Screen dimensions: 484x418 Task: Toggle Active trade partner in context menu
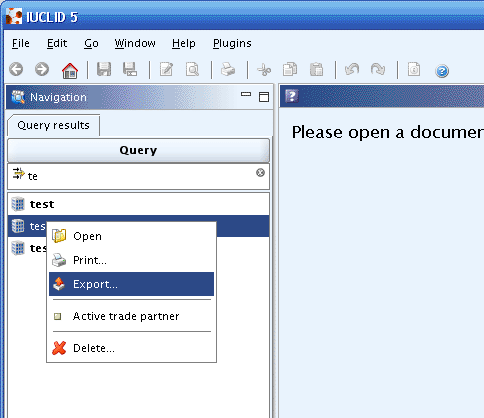(131, 316)
